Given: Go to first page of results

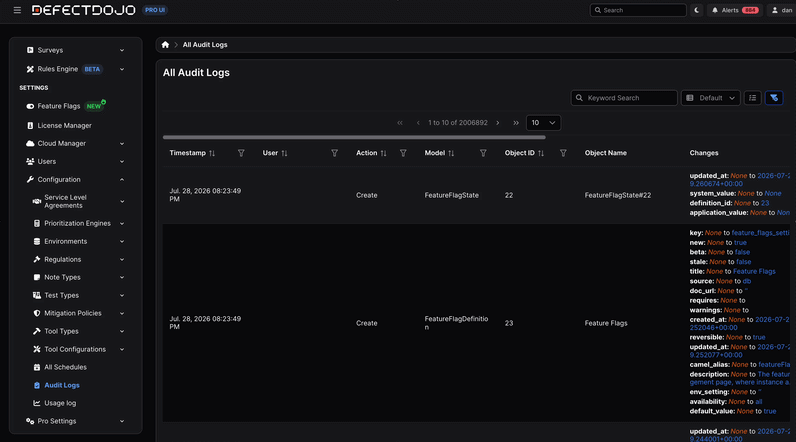Looking at the screenshot, I should pyautogui.click(x=400, y=123).
